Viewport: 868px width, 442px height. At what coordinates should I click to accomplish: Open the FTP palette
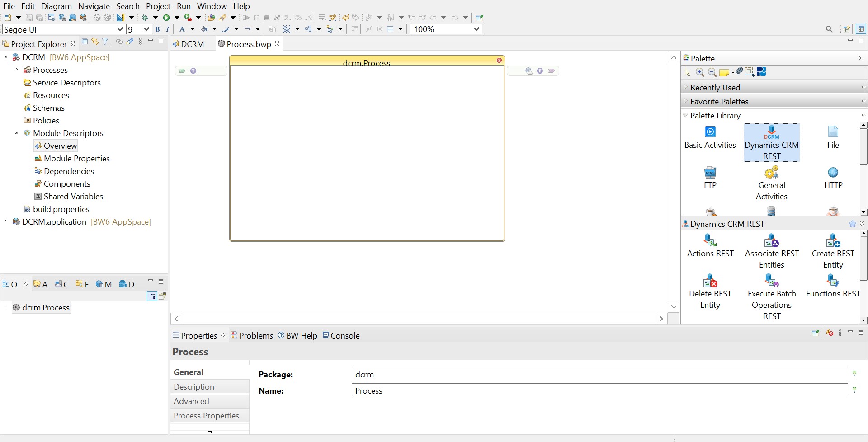(x=710, y=178)
